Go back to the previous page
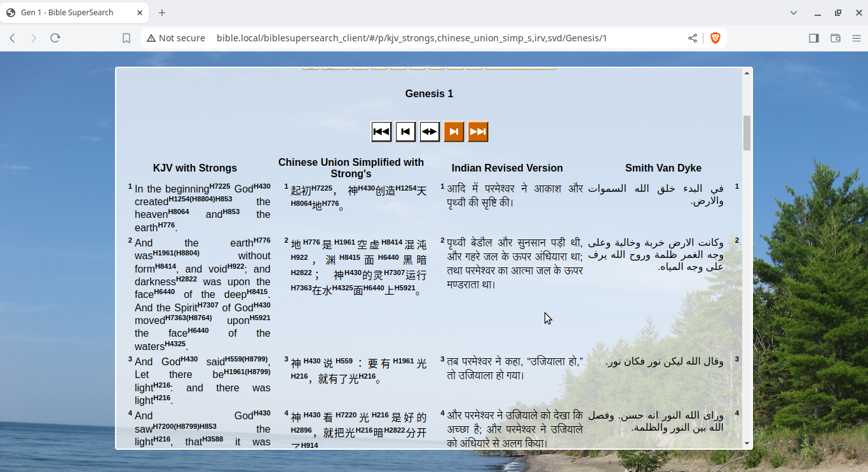868x472 pixels. point(12,38)
